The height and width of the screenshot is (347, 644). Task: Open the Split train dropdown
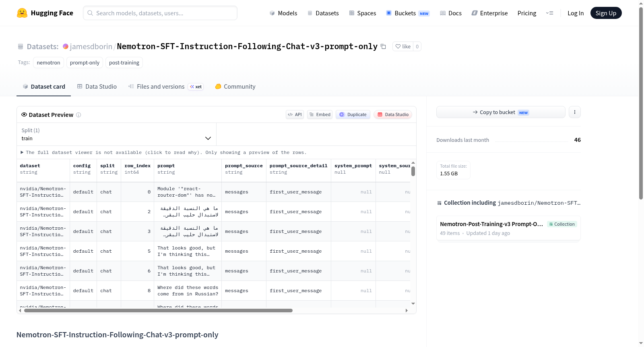(x=116, y=135)
